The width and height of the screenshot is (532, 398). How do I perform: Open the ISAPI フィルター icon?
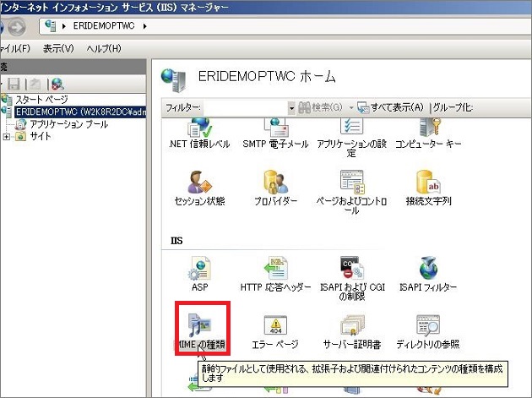pos(428,270)
